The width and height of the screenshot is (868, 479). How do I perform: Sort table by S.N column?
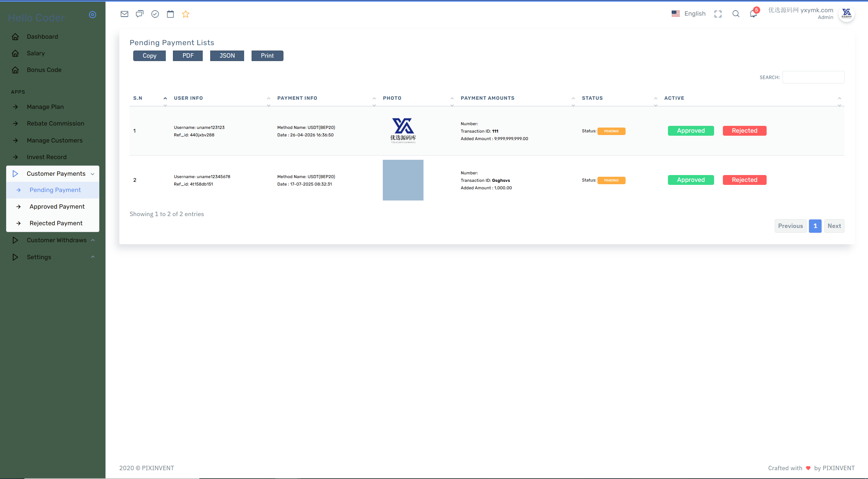pos(150,98)
